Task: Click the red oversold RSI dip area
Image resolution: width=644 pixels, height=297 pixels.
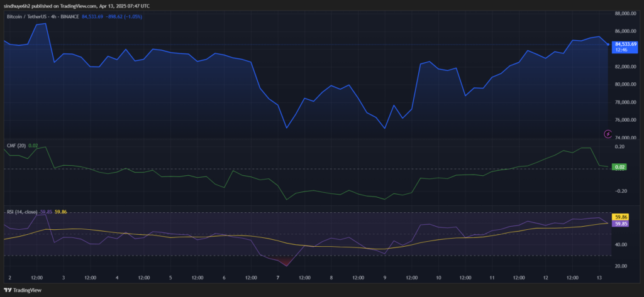Action: (x=284, y=261)
